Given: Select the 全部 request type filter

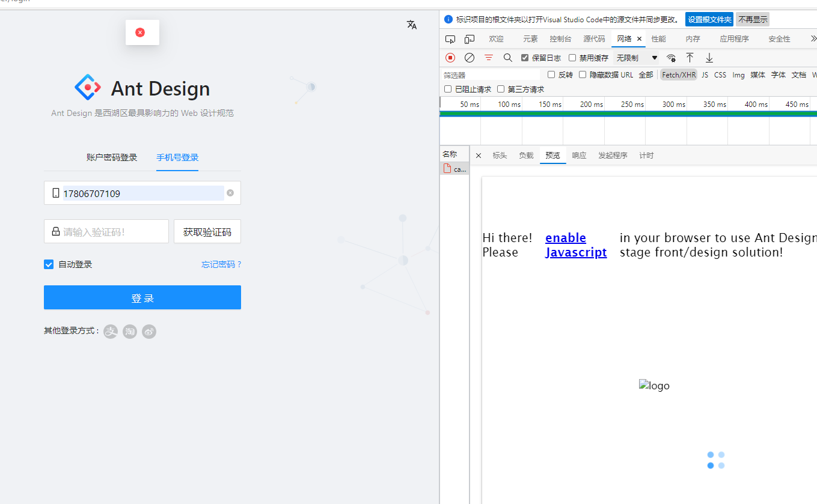Looking at the screenshot, I should point(646,75).
